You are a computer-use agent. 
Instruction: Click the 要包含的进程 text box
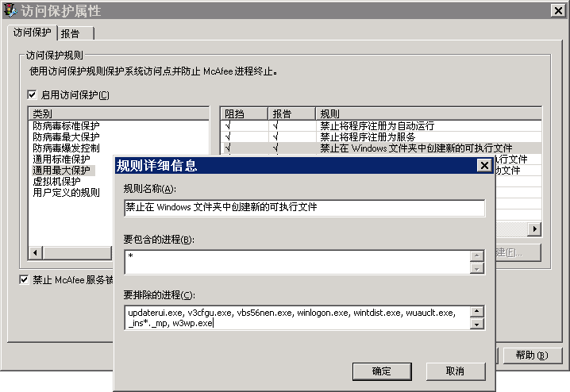(297, 262)
